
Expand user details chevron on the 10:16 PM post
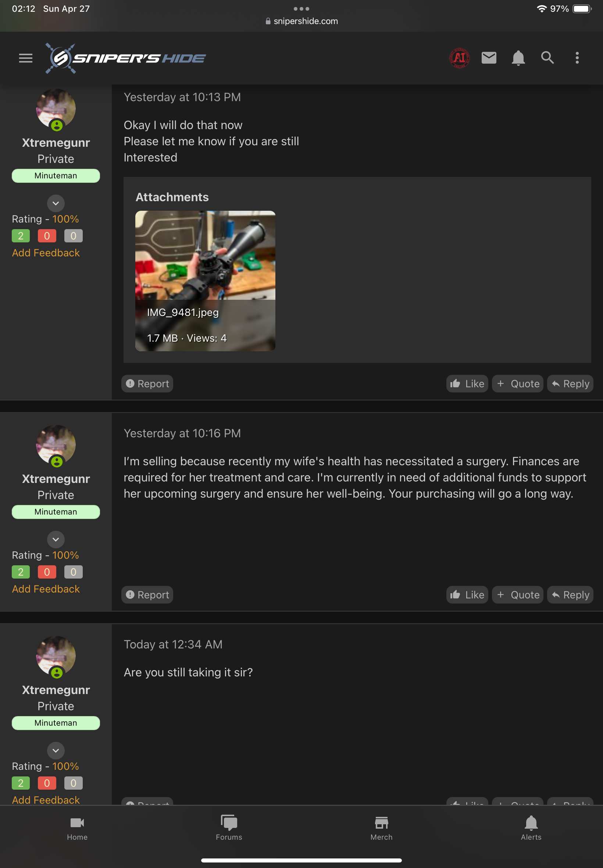[x=56, y=539]
